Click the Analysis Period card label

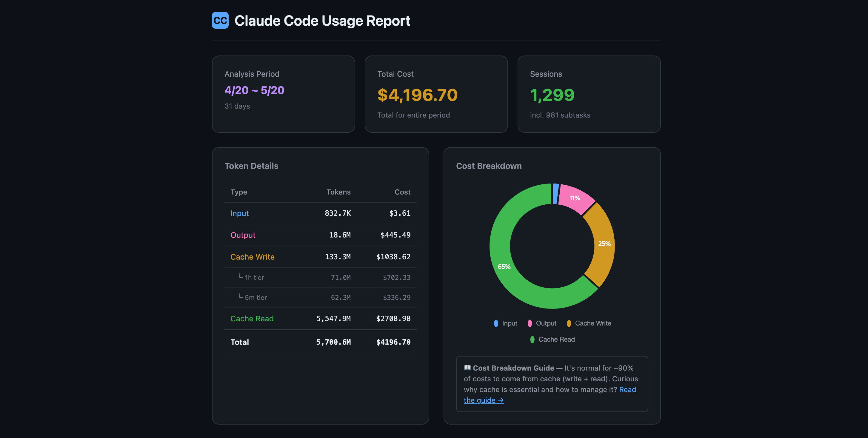click(x=252, y=74)
